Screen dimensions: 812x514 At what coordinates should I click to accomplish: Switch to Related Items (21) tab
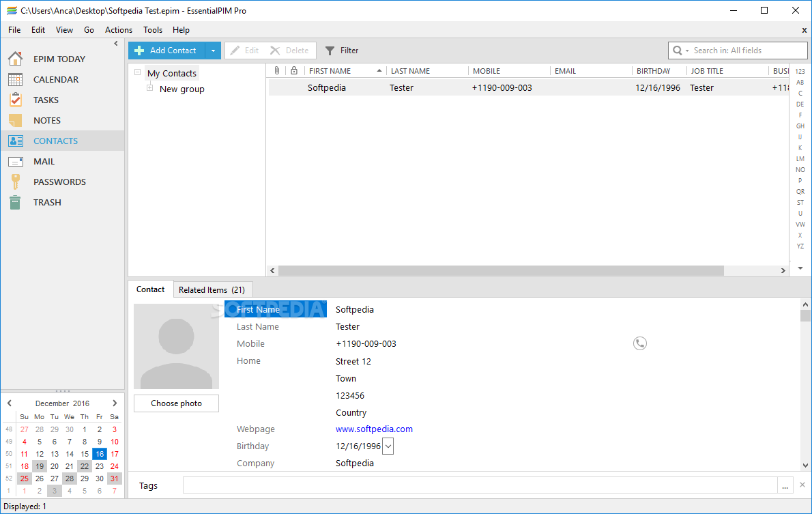click(x=212, y=289)
